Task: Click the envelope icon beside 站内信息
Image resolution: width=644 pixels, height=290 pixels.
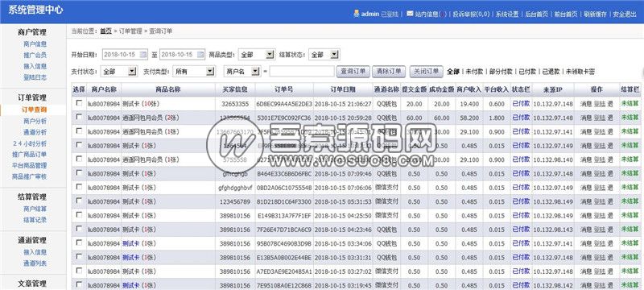Action: (410, 14)
